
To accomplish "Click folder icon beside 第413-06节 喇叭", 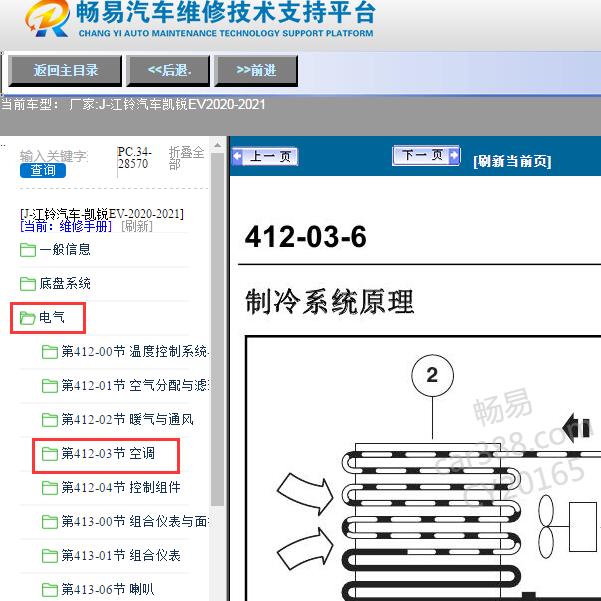I will (49, 590).
